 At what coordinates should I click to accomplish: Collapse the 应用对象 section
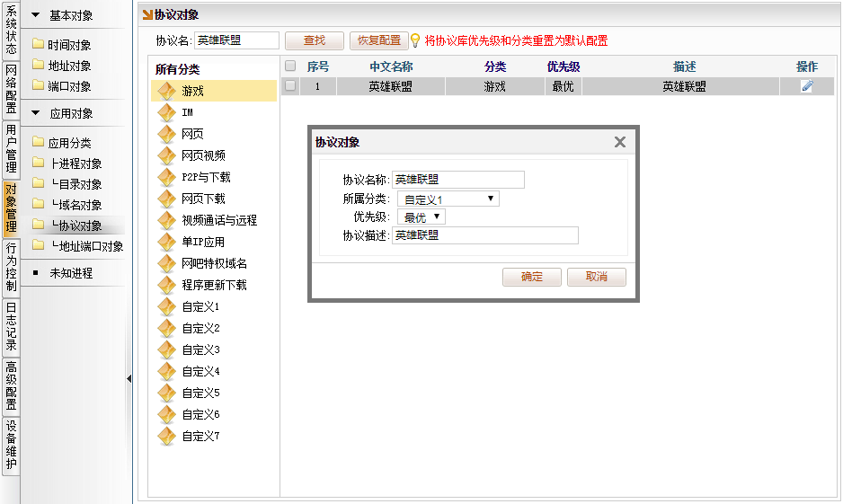click(36, 113)
